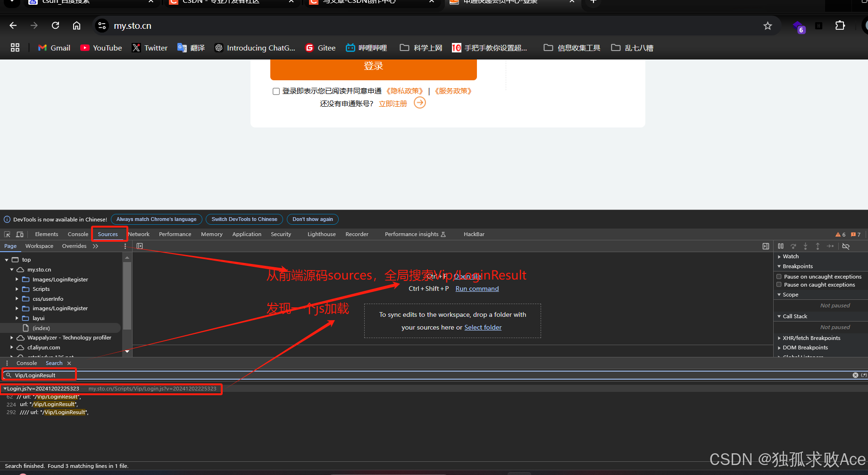Click the Deactivate breakpoints icon

[x=846, y=246]
